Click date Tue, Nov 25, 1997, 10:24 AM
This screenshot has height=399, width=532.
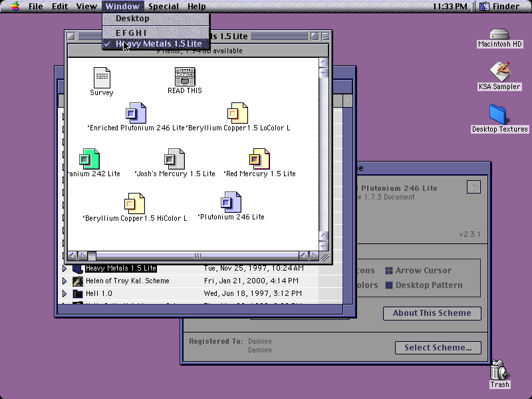click(254, 269)
